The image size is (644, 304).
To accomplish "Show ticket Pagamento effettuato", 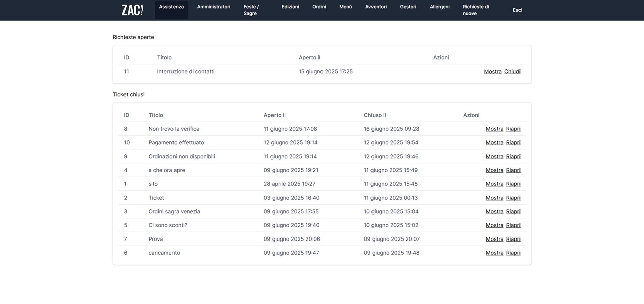I will point(494,142).
